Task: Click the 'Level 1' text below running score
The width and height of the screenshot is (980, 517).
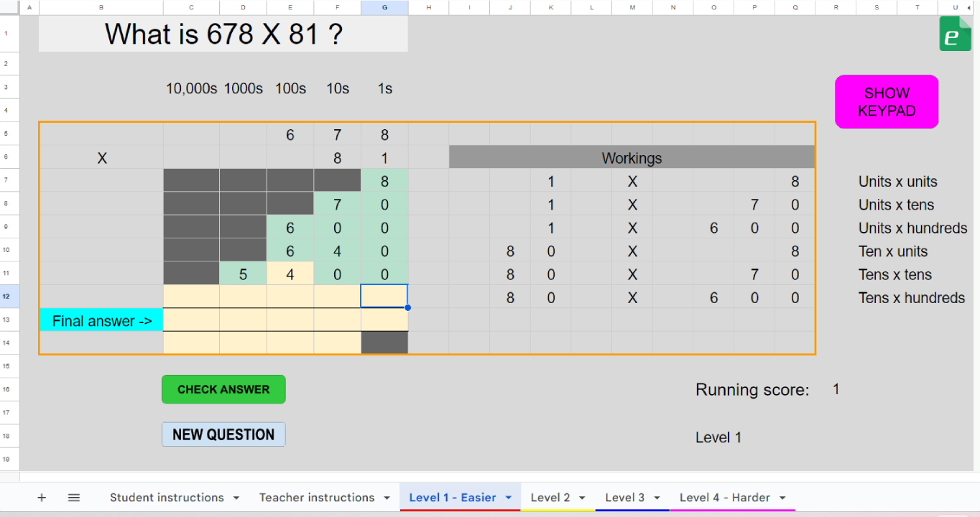Action: pyautogui.click(x=718, y=437)
